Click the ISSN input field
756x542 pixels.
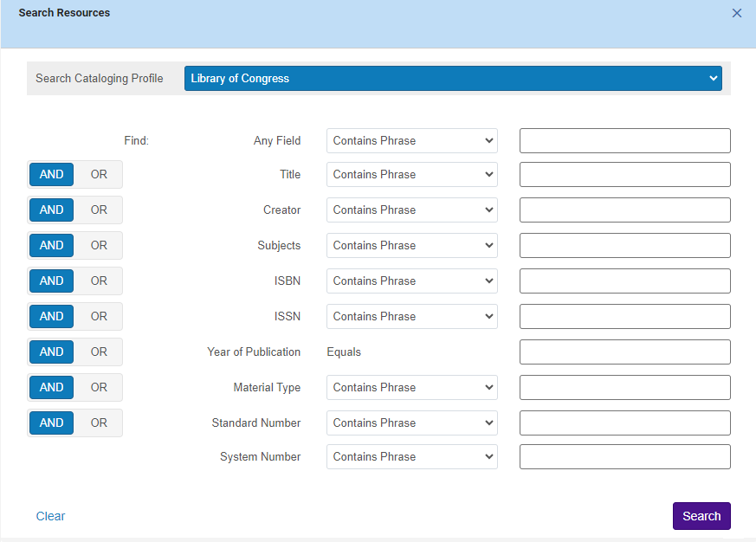coord(624,317)
